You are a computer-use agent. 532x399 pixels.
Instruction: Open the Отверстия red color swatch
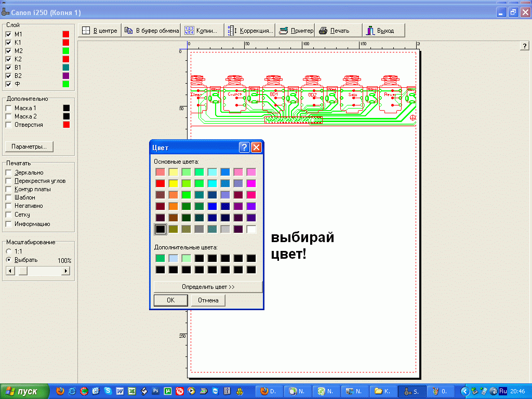[66, 125]
